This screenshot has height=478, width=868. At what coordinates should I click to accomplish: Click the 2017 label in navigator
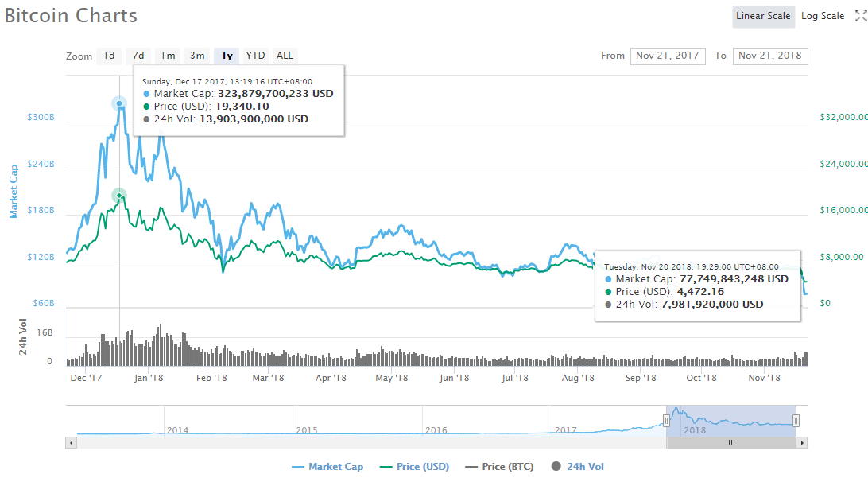coord(566,430)
